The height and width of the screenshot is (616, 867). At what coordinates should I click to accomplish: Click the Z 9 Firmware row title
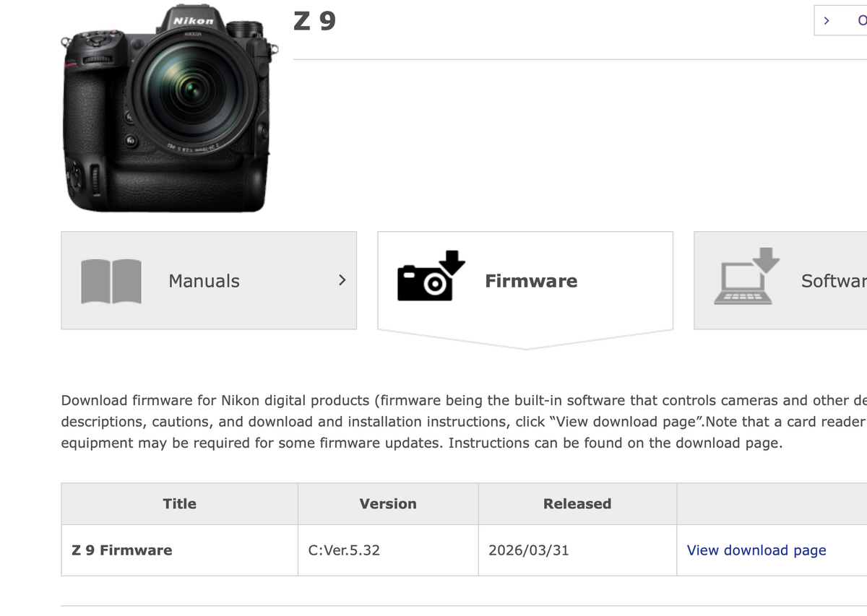click(x=122, y=550)
